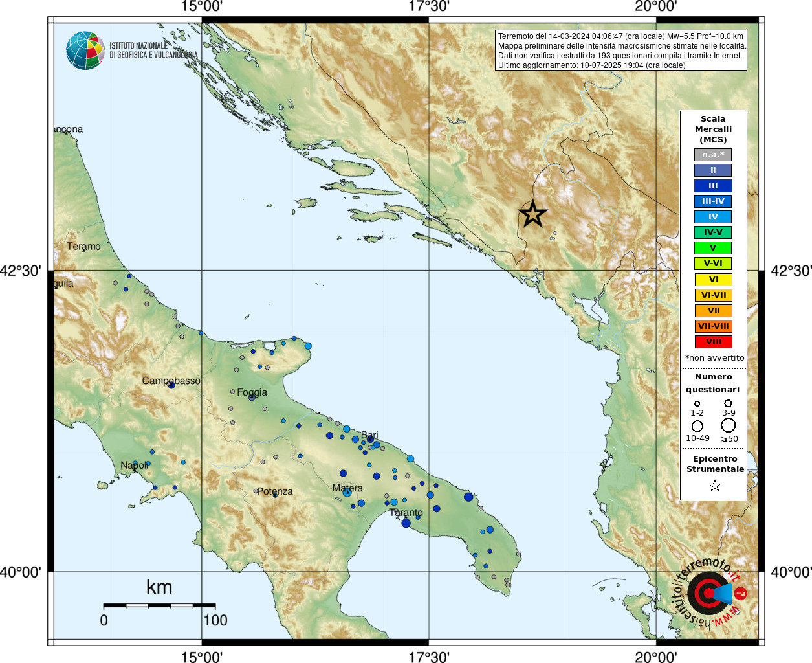Viewport: 812px width, 663px height.
Task: Click the 'Epicentro Strumentale' legend heading
Action: [715, 464]
